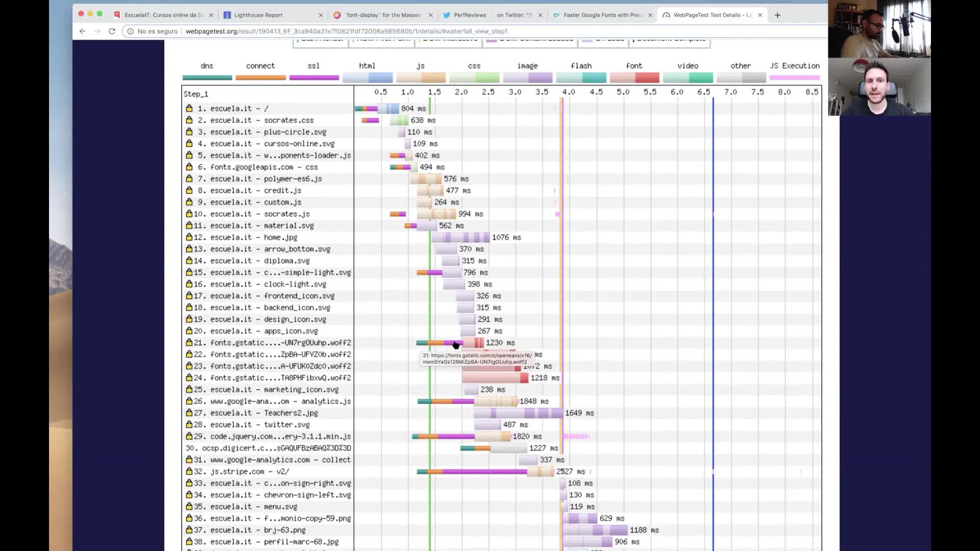
Task: Close the EscuelaIT tab
Action: tap(211, 15)
